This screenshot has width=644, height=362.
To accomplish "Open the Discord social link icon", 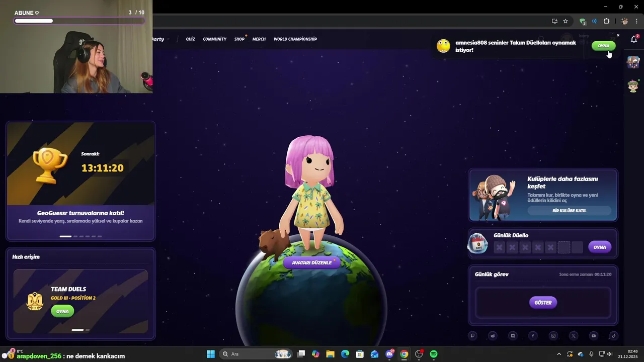I will point(513,336).
